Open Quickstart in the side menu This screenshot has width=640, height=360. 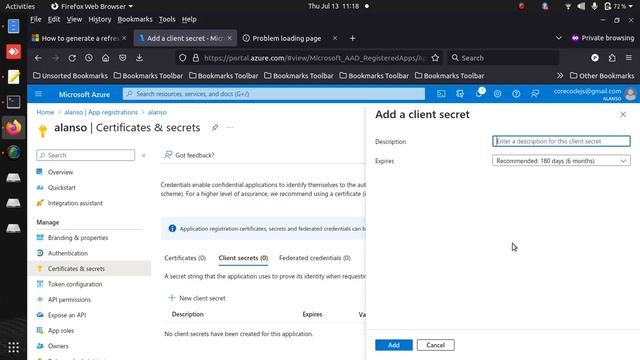pyautogui.click(x=61, y=188)
